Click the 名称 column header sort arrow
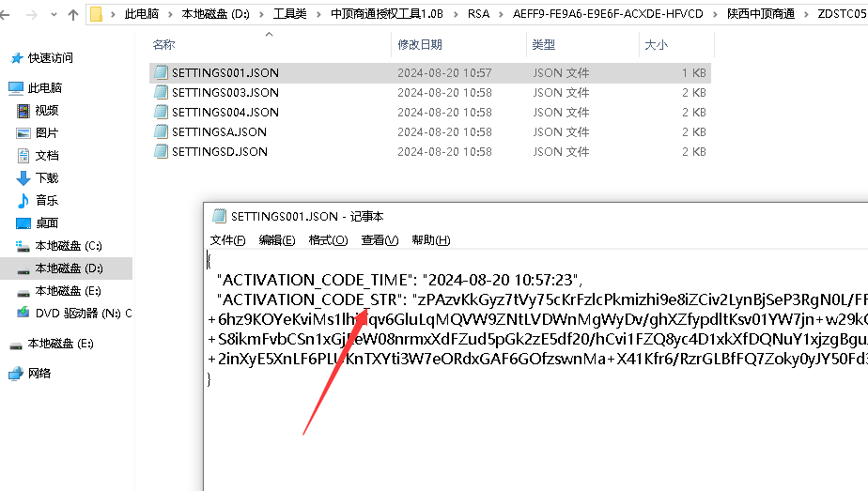This screenshot has height=491, width=868. (x=269, y=35)
